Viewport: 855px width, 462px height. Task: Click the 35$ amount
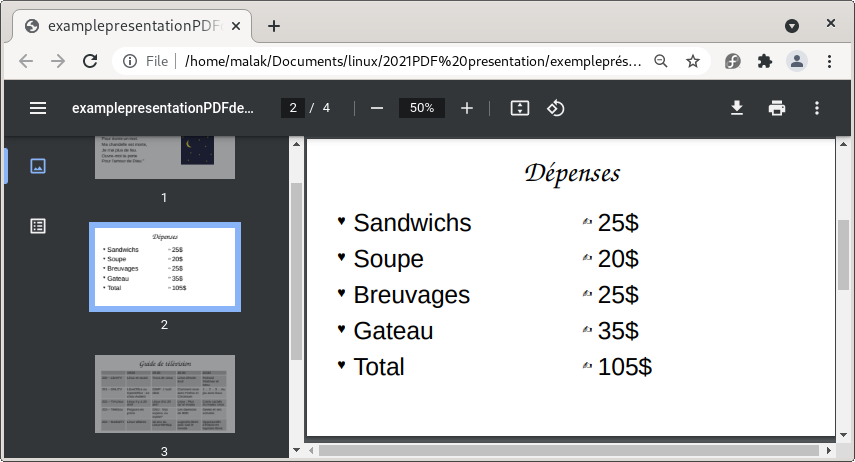tap(618, 331)
